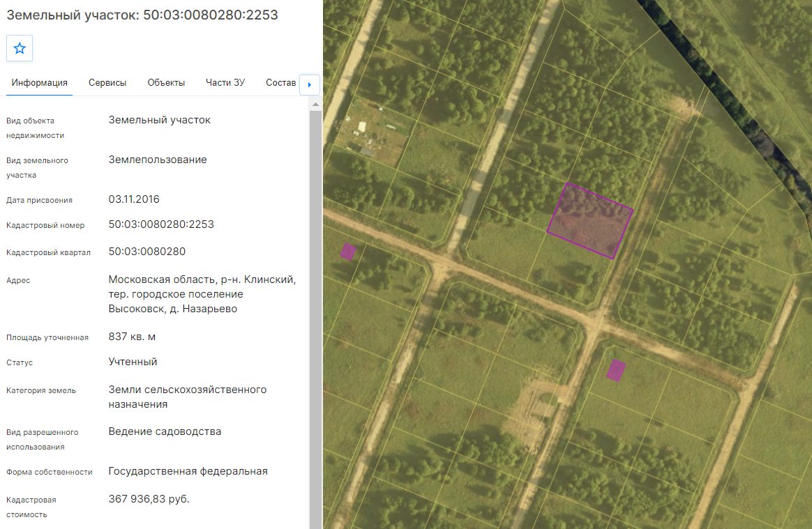
Task: Open the Информация tab
Action: pos(39,83)
